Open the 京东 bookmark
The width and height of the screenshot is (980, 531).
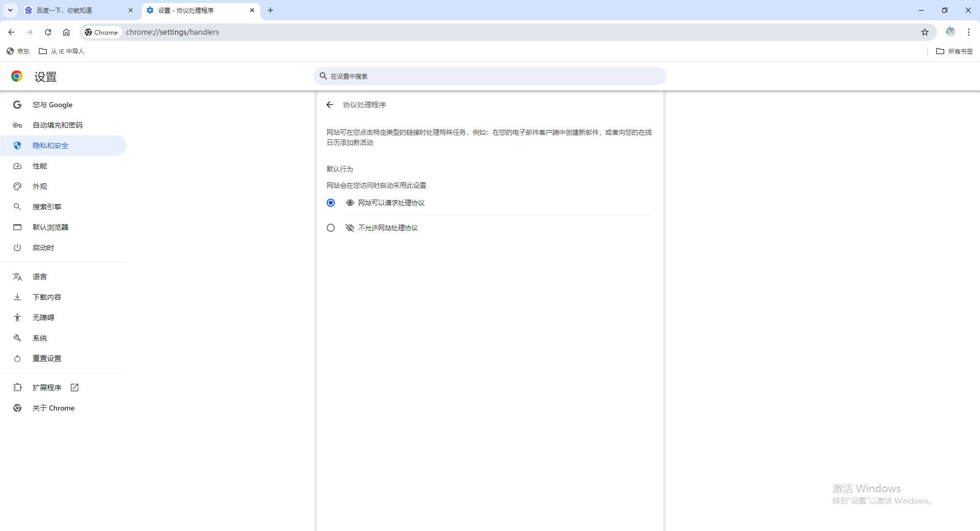point(18,51)
